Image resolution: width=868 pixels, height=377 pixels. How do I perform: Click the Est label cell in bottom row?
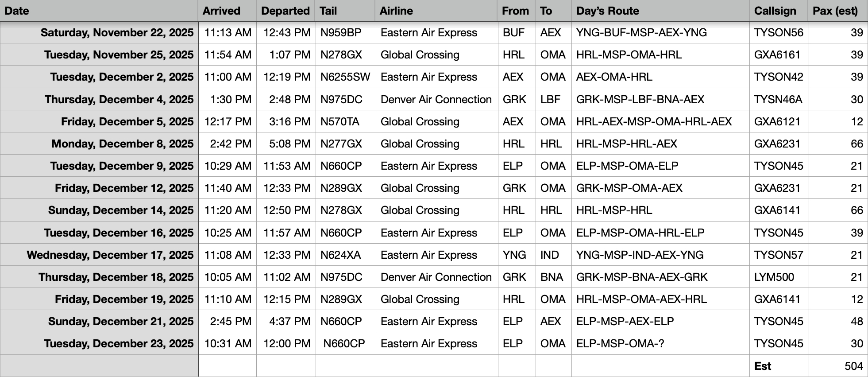point(763,366)
